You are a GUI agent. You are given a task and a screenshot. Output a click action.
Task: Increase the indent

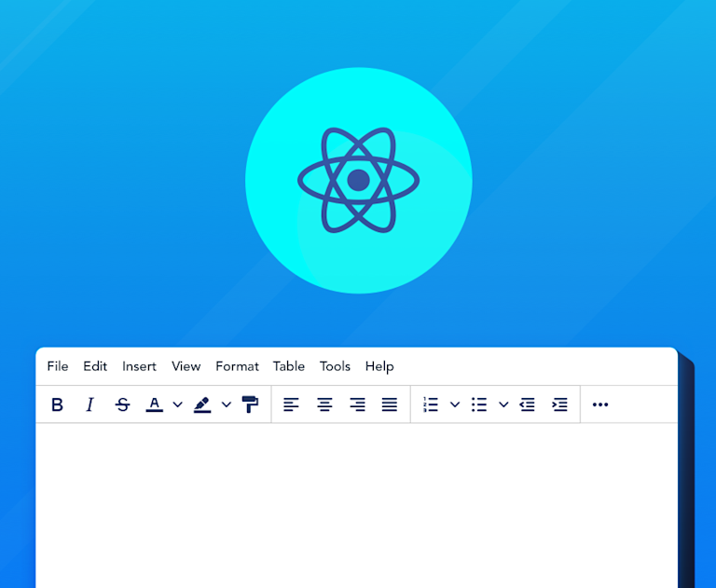(559, 404)
